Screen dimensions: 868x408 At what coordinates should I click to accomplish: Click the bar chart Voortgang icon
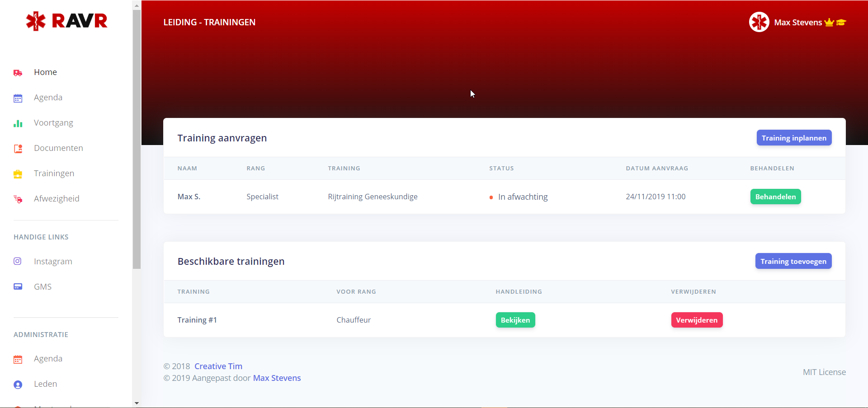[x=18, y=123]
